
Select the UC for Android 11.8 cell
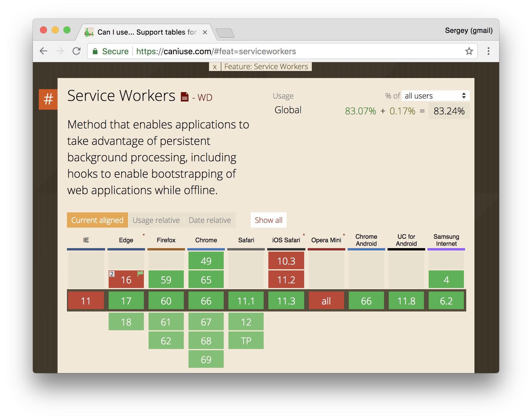[406, 301]
